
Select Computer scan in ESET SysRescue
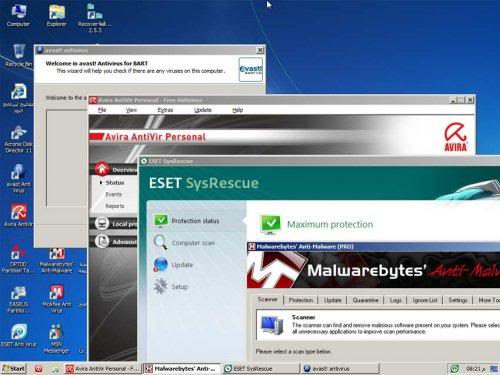(193, 243)
